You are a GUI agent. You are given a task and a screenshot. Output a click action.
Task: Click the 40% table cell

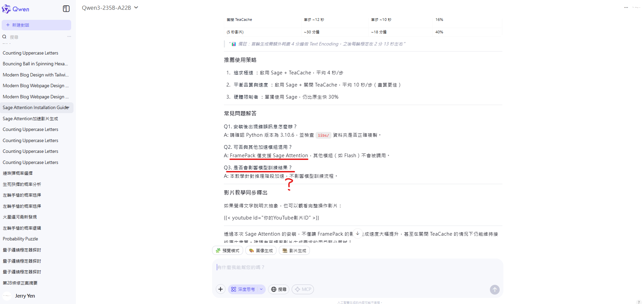pos(439,32)
